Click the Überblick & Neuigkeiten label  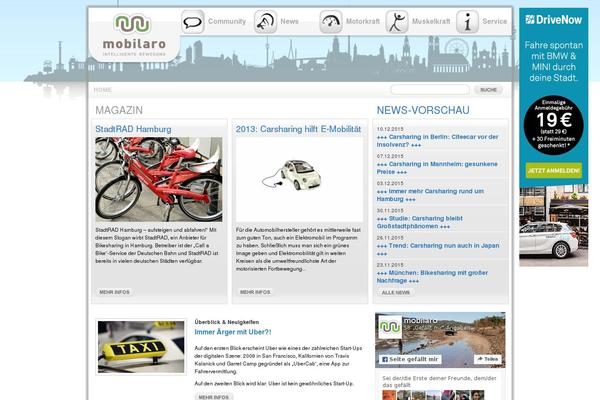(227, 322)
